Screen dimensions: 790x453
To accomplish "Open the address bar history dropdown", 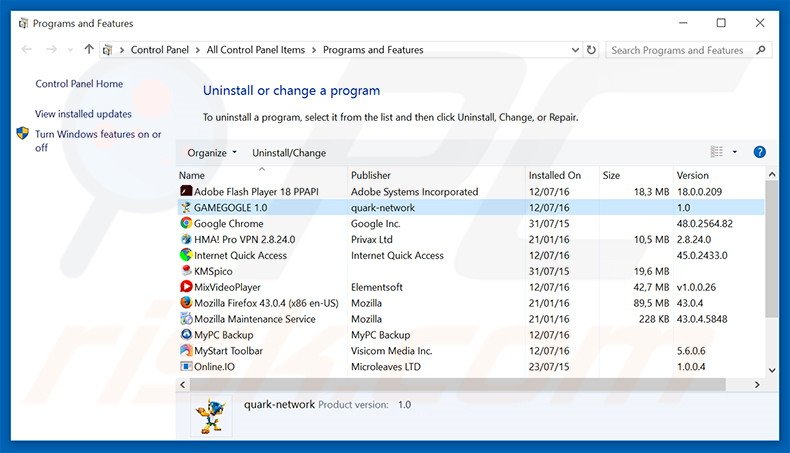I will 575,50.
